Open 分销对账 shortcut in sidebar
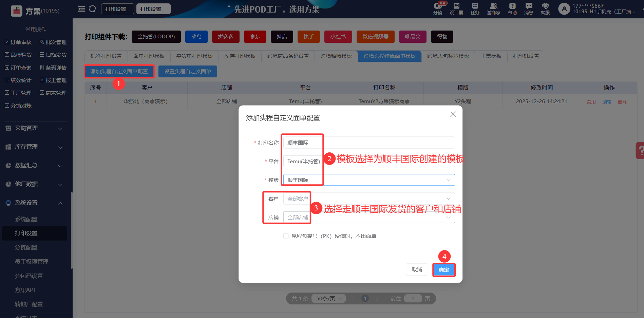Screen dimensions: 644x318 18,106
